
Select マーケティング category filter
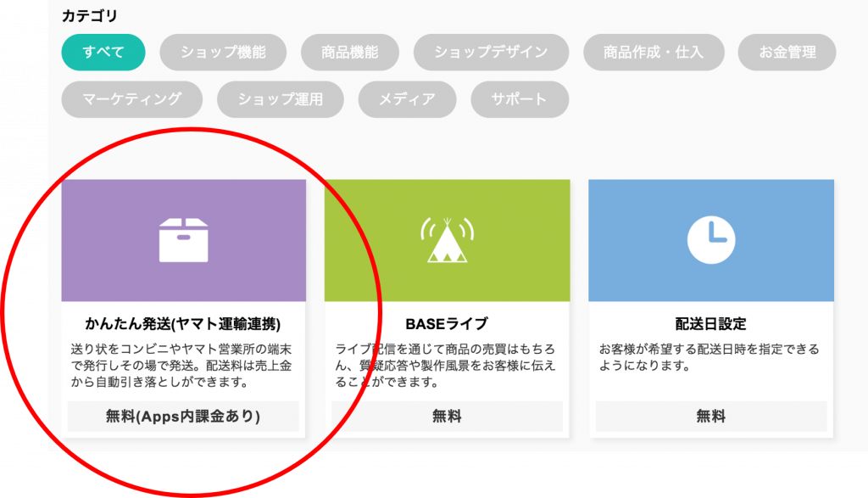pos(131,99)
